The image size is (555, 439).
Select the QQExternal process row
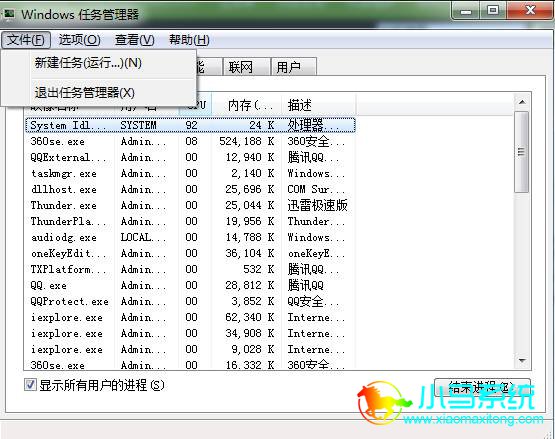coord(190,157)
